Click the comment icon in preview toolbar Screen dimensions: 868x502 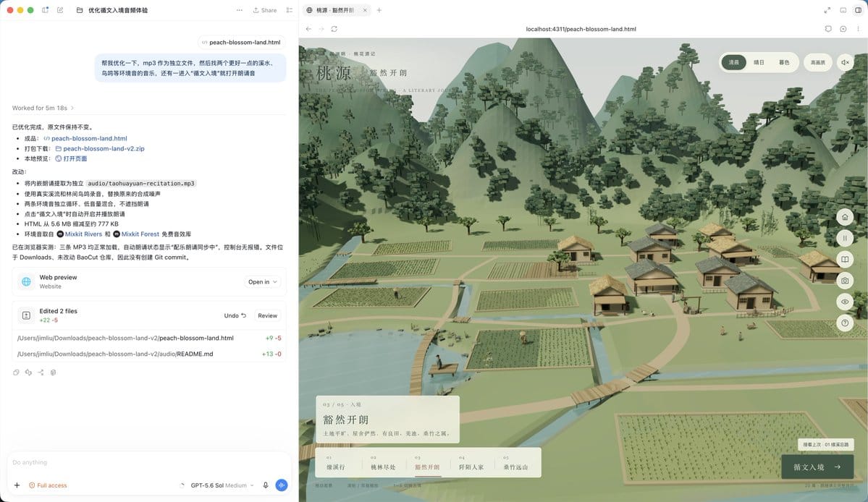828,29
